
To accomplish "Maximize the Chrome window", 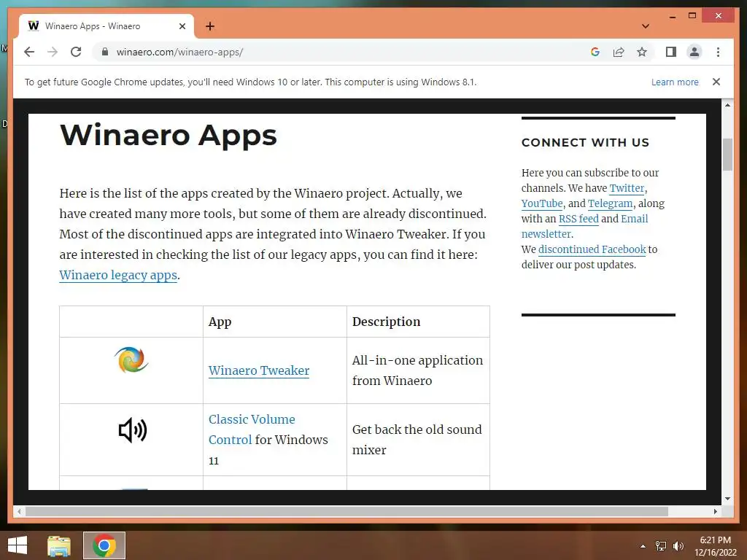I will tap(692, 16).
